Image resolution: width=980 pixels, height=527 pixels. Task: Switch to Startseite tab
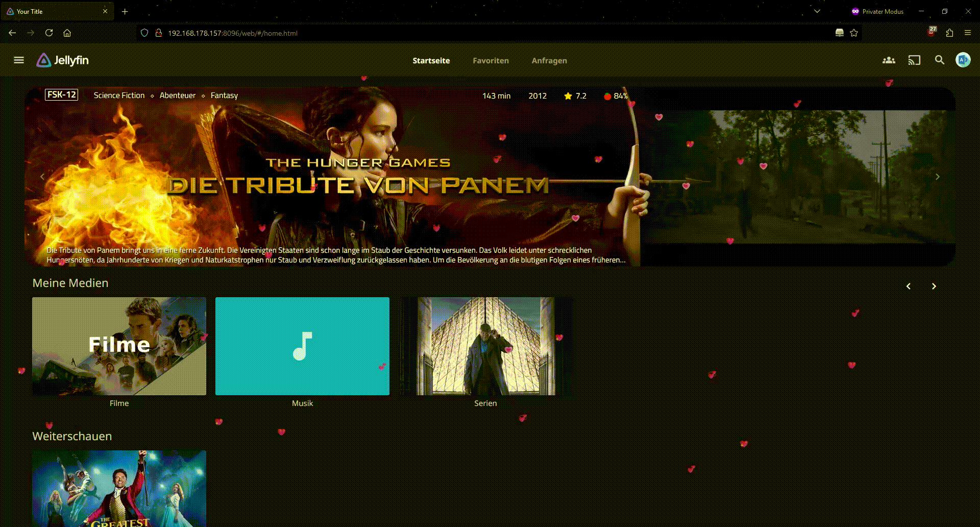click(431, 60)
